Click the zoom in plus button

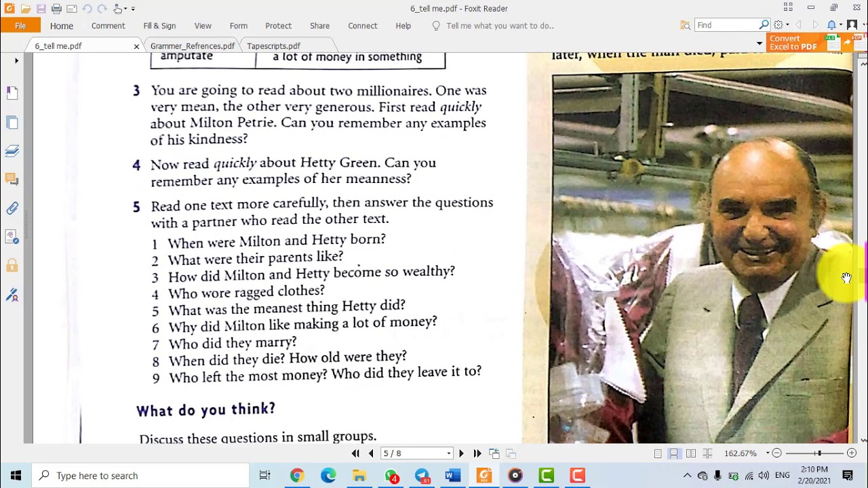click(x=852, y=453)
